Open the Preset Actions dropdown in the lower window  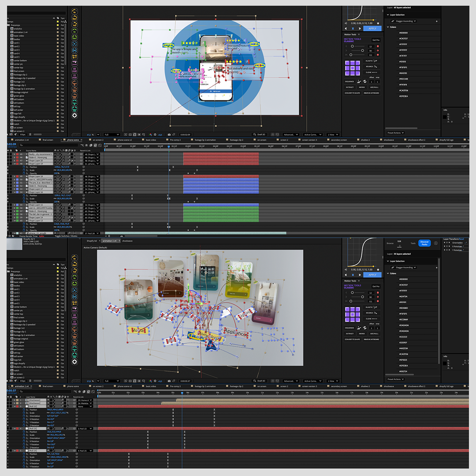pyautogui.click(x=395, y=379)
